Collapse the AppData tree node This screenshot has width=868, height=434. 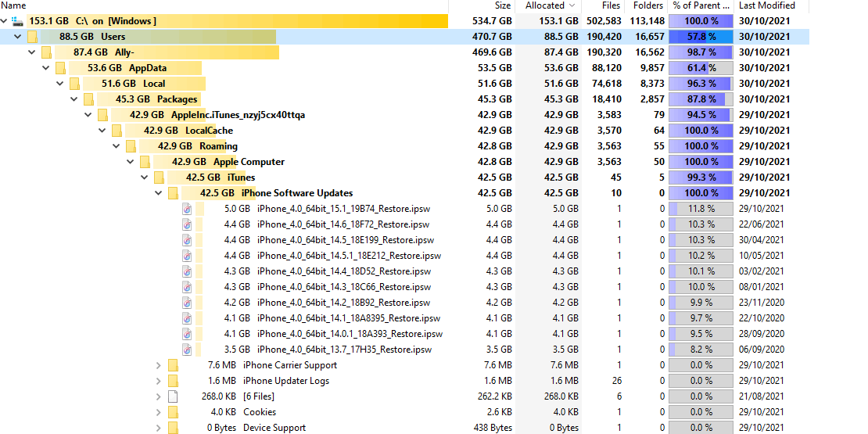(46, 68)
